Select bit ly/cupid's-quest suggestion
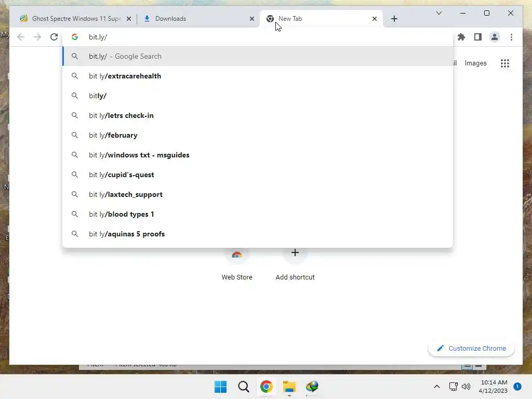Screen dimensions: 532x399 258,175
